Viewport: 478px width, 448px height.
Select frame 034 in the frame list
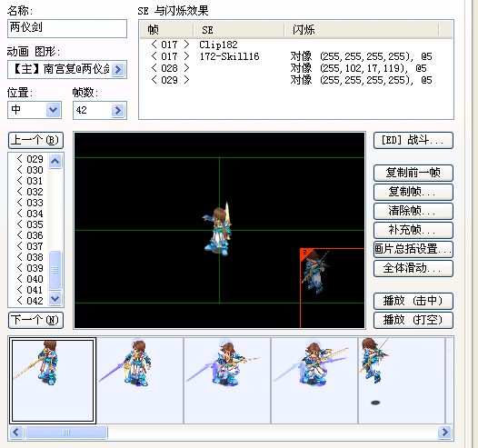coord(30,214)
